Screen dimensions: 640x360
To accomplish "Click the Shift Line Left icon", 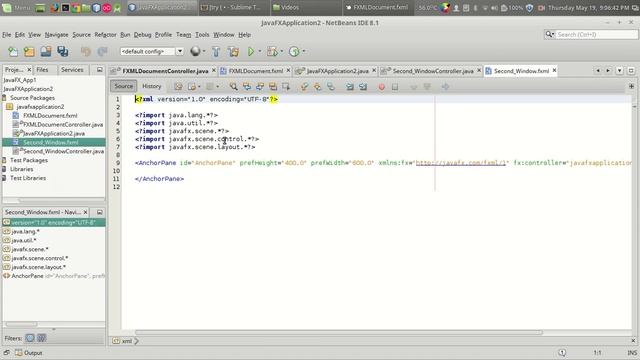I will [x=350, y=87].
